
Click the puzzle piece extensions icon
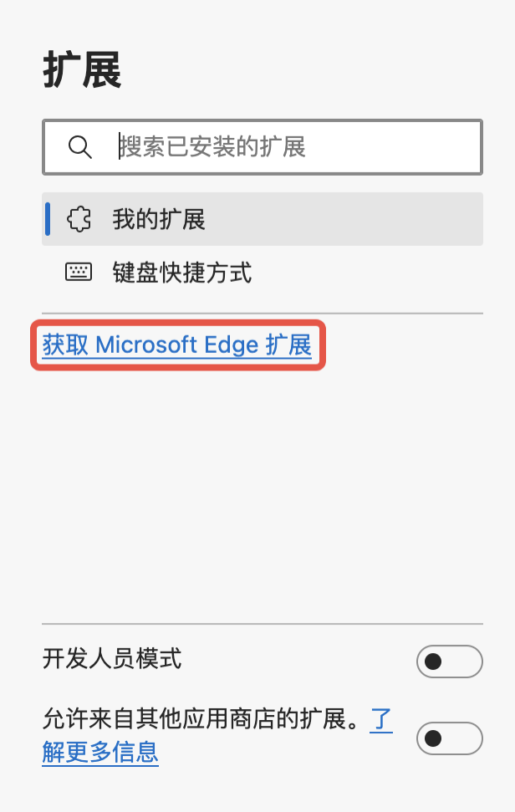[x=79, y=218]
